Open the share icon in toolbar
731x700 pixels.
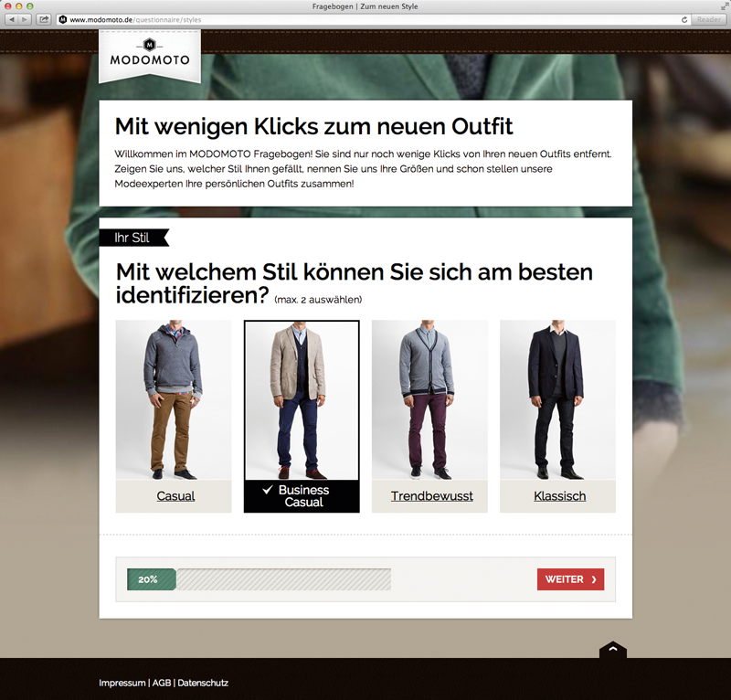44,19
